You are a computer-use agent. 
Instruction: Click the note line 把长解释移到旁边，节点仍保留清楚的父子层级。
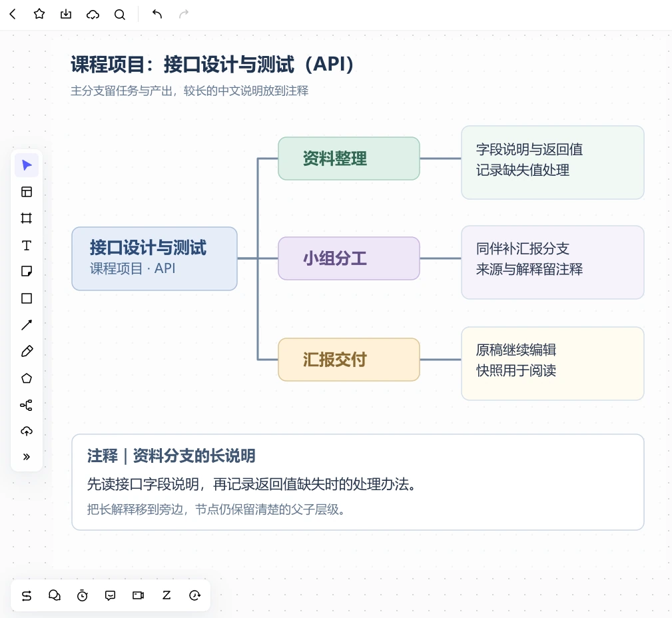point(216,509)
